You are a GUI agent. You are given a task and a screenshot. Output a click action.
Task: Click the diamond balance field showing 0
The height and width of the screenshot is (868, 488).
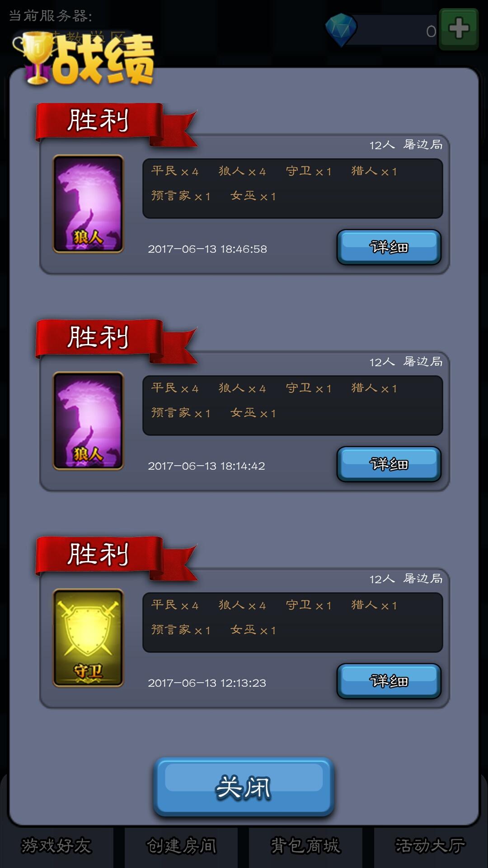click(393, 30)
